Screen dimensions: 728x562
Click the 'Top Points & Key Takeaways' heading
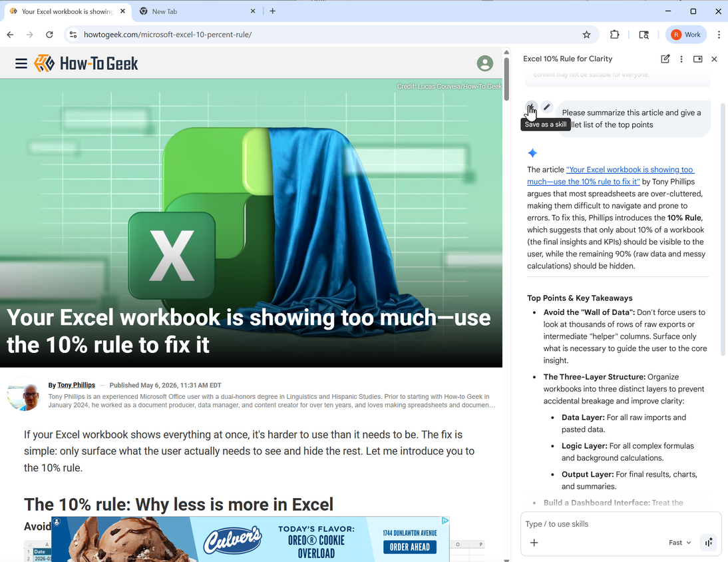point(580,298)
